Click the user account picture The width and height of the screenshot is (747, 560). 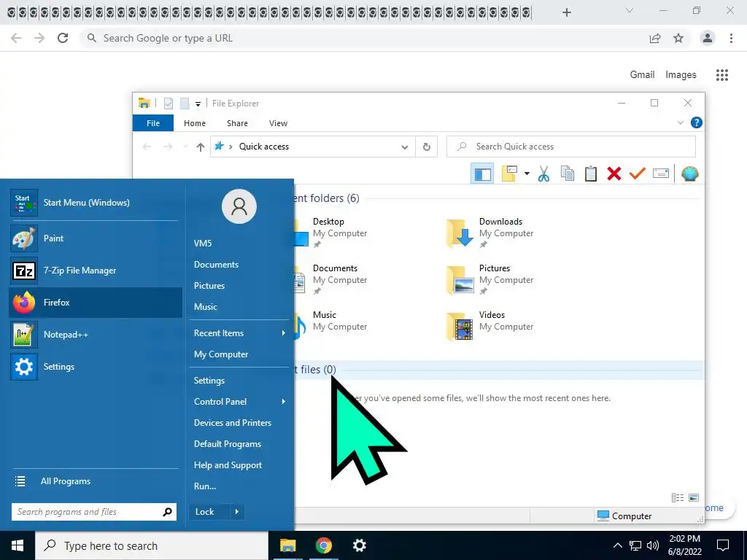239,206
